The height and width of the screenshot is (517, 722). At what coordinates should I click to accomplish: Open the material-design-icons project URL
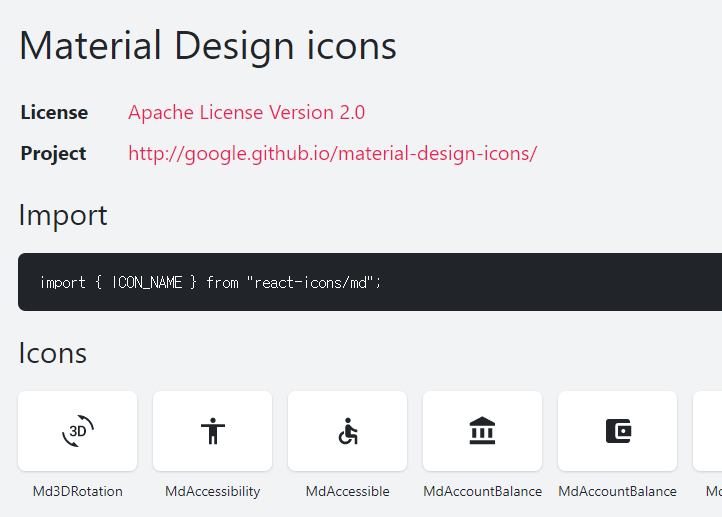[332, 153]
